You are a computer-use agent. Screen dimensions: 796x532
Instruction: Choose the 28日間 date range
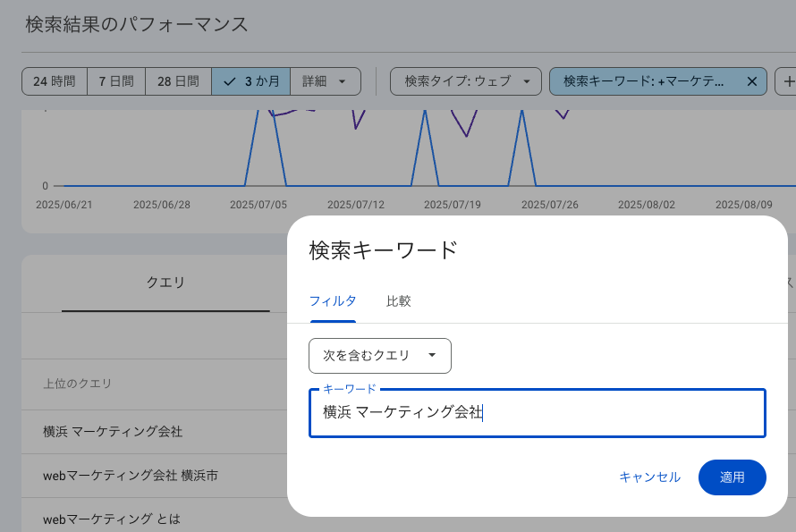pyautogui.click(x=178, y=81)
